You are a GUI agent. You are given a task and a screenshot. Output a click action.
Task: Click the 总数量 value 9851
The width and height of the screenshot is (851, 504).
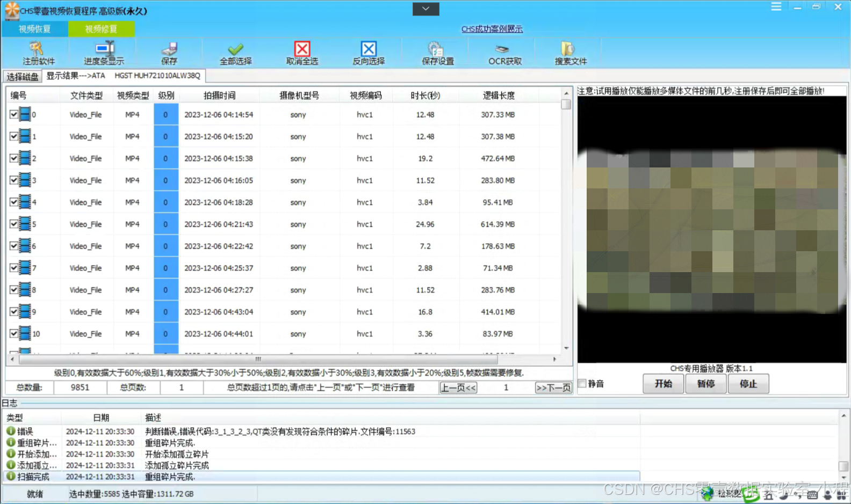tap(80, 388)
